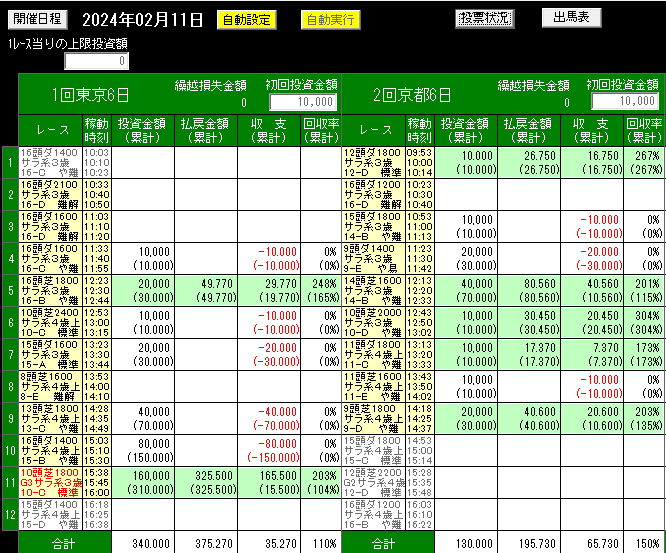Click the 1レース当りの上限投資金額 input field
The height and width of the screenshot is (553, 666).
[97, 62]
